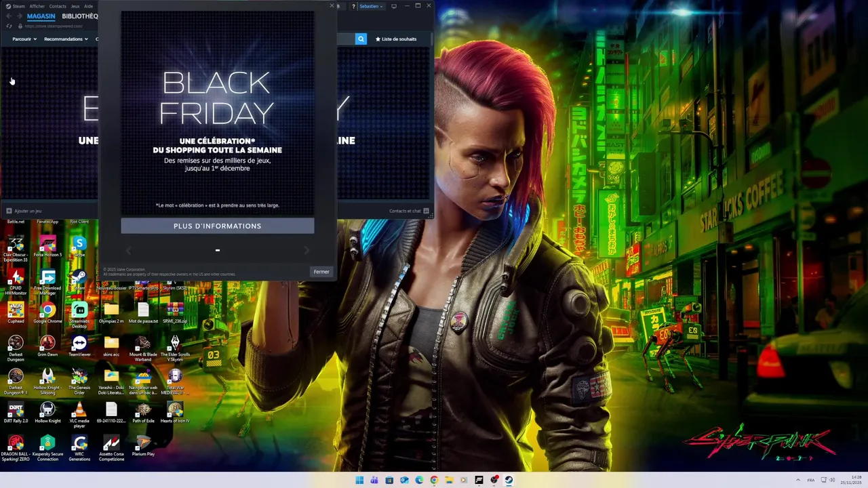This screenshot has height=488, width=868.
Task: Open Sebastien account dropdown
Action: coord(371,6)
